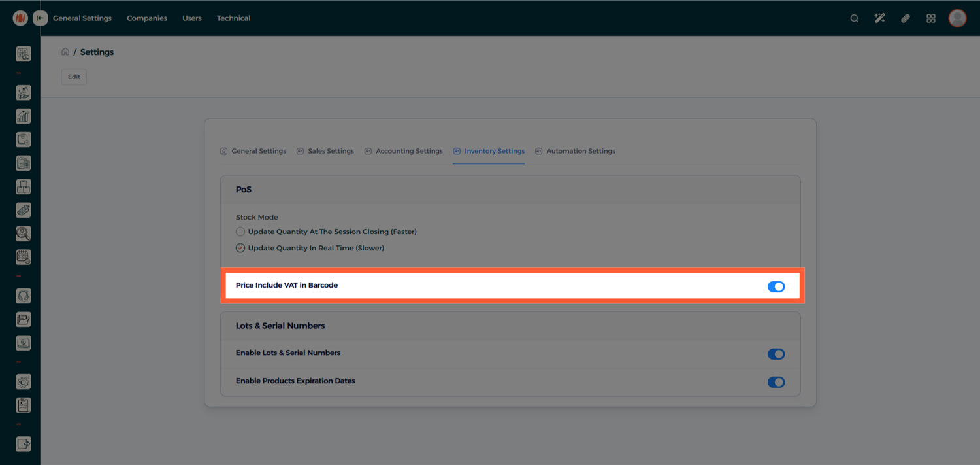Open the apps grid icon
Viewport: 980px width, 465px height.
pos(930,18)
